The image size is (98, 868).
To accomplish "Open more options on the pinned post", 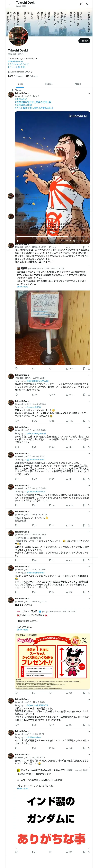I will (89, 93).
